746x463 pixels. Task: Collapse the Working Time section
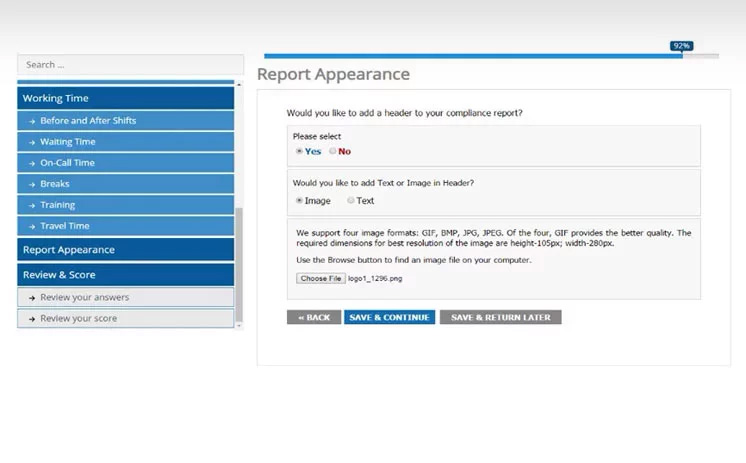[125, 98]
